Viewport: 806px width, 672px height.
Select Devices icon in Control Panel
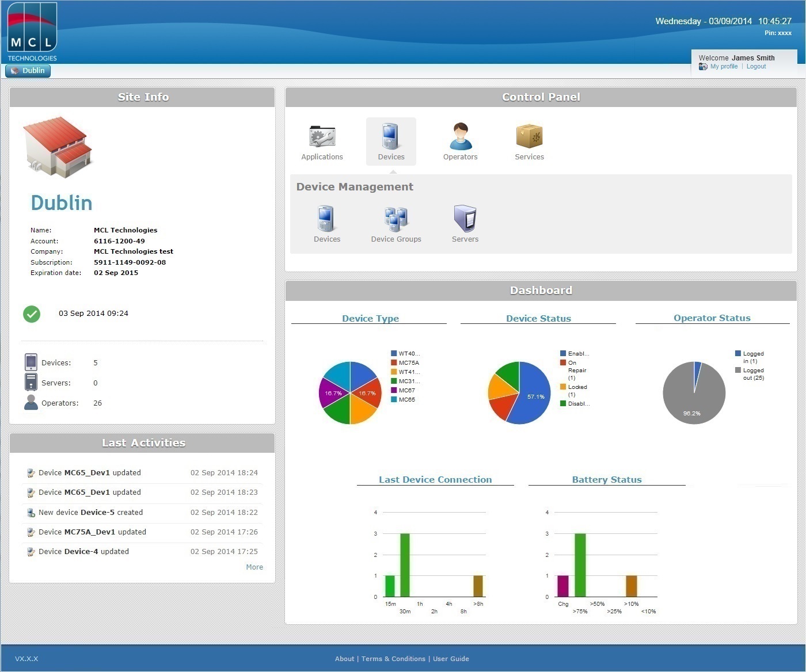click(391, 142)
